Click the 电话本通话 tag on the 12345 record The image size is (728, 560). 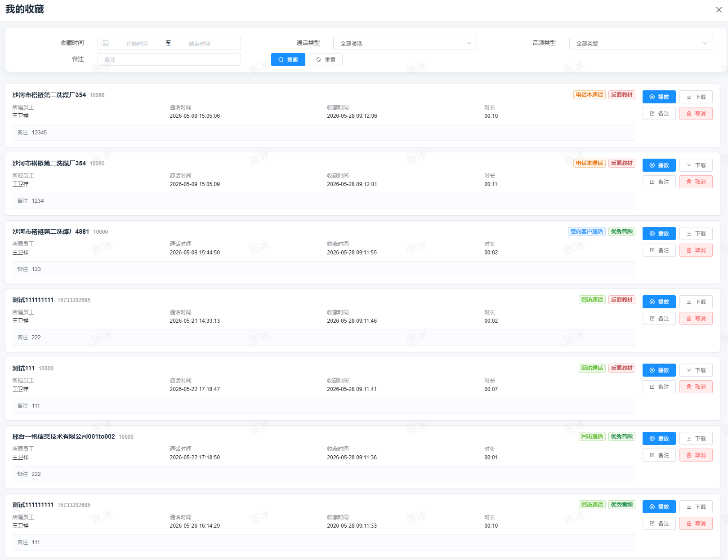tap(589, 95)
